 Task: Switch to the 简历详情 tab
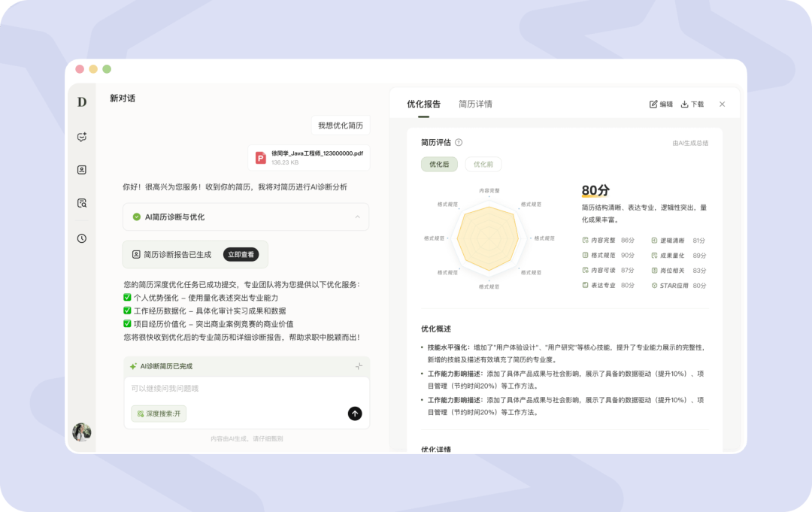click(475, 104)
